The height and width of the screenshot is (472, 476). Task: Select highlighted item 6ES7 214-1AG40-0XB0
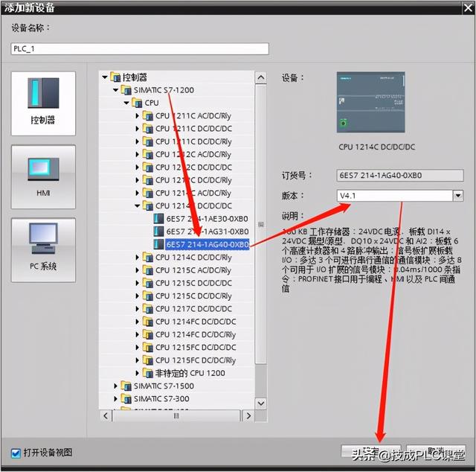coord(208,244)
